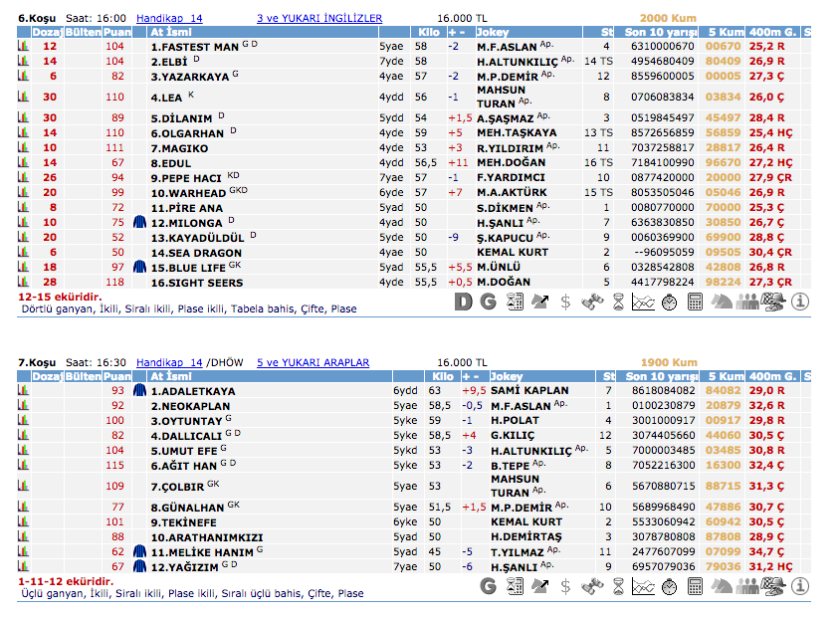Open the dollar sign icon for race 6
The width and height of the screenshot is (840, 619).
point(565,301)
